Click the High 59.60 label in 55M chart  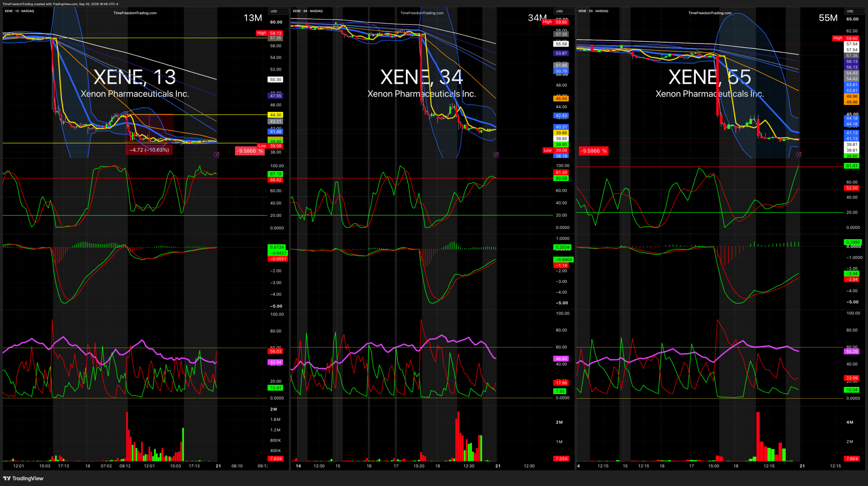click(x=846, y=38)
